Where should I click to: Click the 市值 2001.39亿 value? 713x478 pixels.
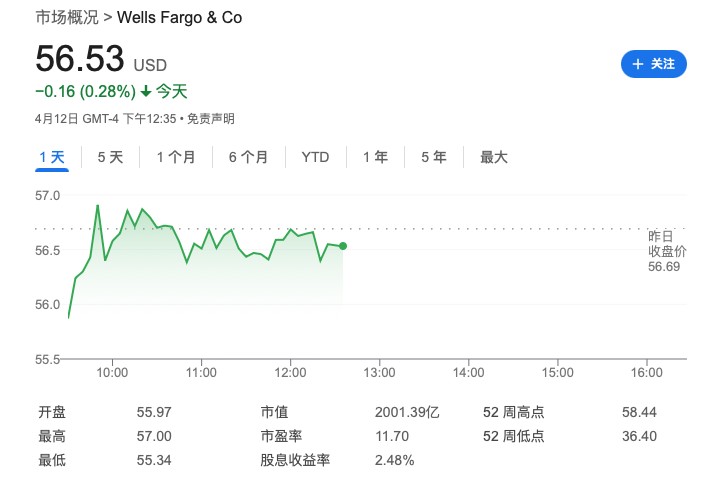pyautogui.click(x=407, y=412)
